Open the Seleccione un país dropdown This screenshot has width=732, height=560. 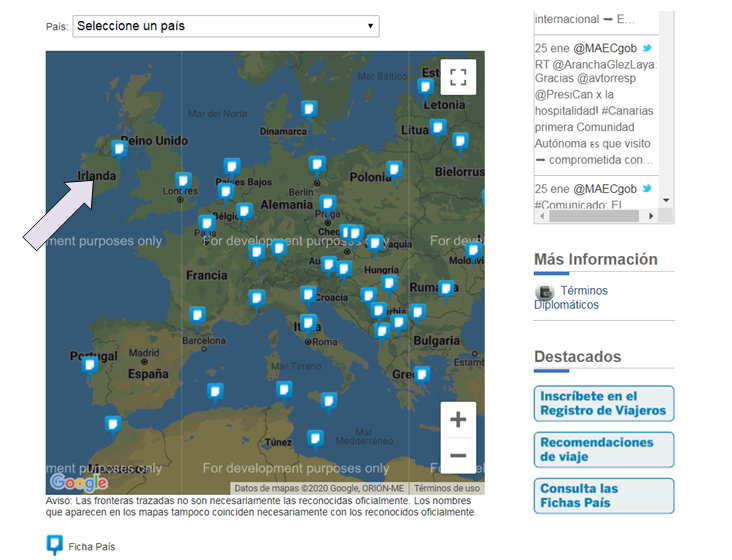point(225,26)
